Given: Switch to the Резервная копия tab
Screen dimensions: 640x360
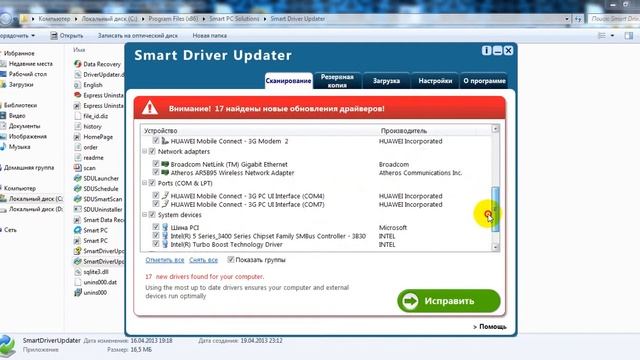Looking at the screenshot, I should (x=337, y=81).
